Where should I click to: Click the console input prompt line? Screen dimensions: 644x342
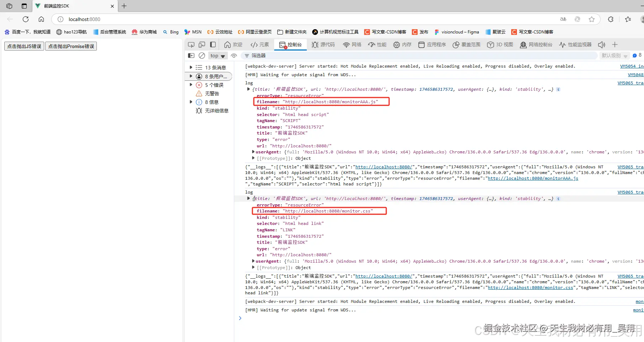(x=441, y=318)
